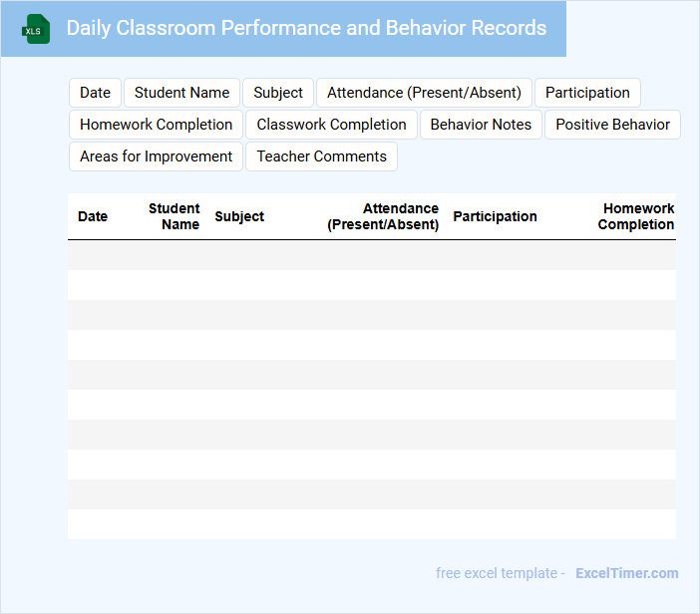The image size is (700, 614).
Task: Click the Student Name column header
Action: pyautogui.click(x=175, y=216)
